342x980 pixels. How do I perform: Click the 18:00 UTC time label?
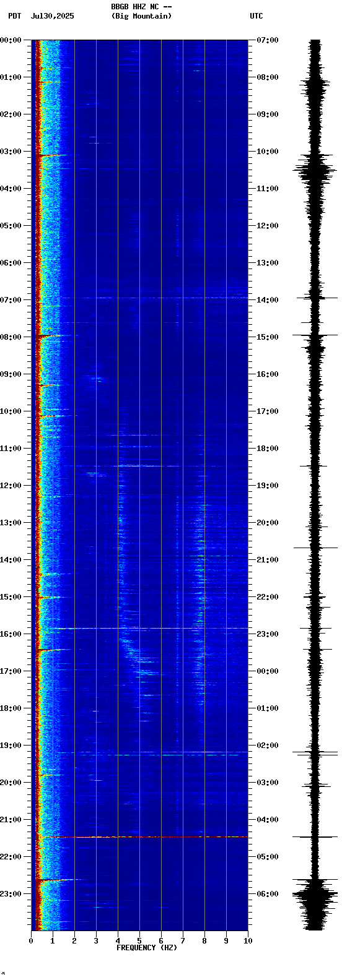point(268,449)
